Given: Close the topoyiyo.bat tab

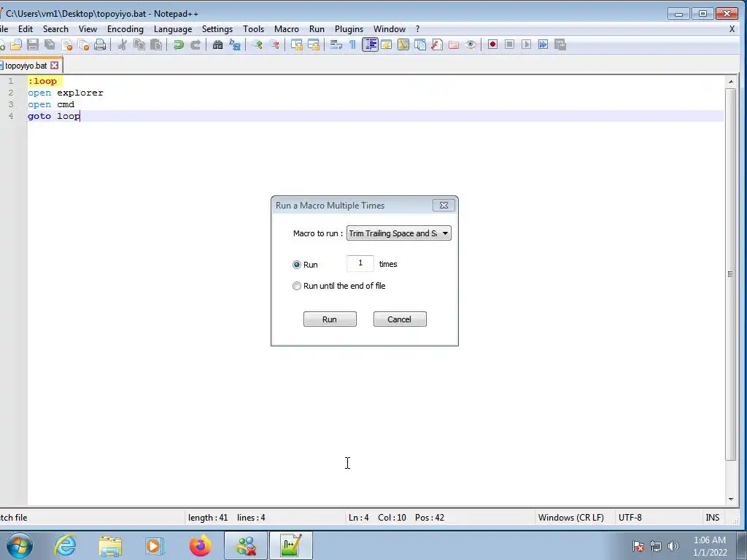Looking at the screenshot, I should pyautogui.click(x=55, y=65).
